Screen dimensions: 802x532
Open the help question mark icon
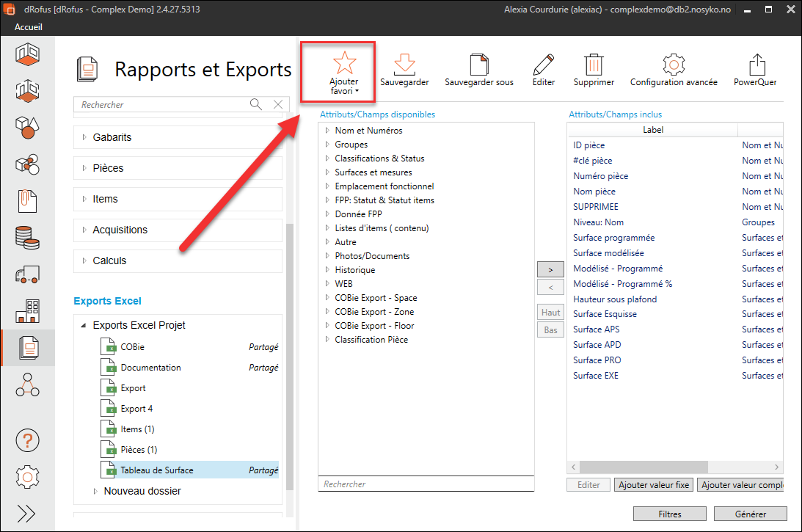[27, 440]
